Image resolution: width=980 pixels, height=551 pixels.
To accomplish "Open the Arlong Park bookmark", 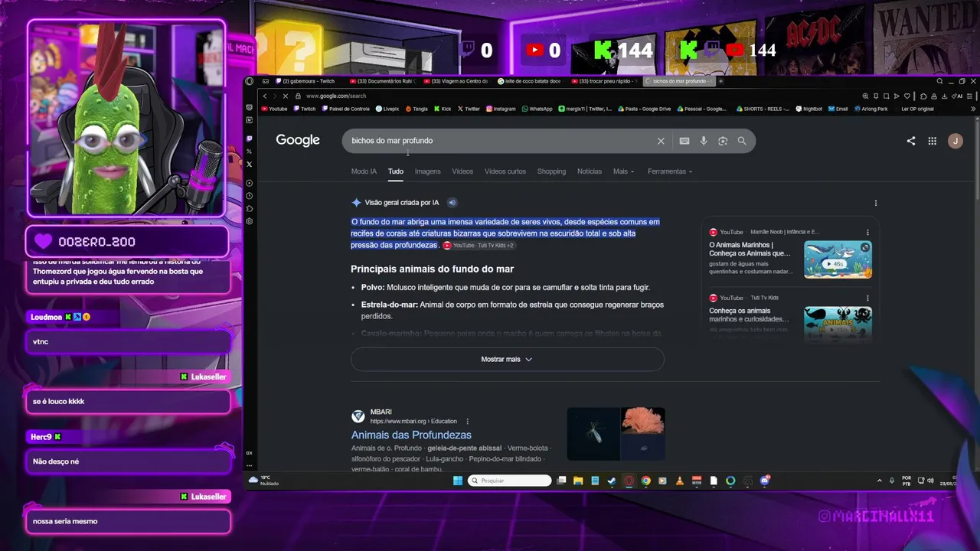I will [x=871, y=109].
